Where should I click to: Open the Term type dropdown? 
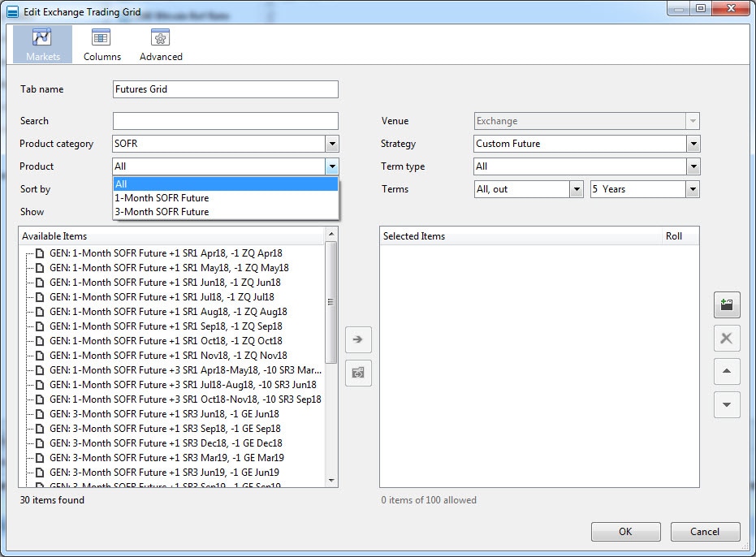(693, 166)
